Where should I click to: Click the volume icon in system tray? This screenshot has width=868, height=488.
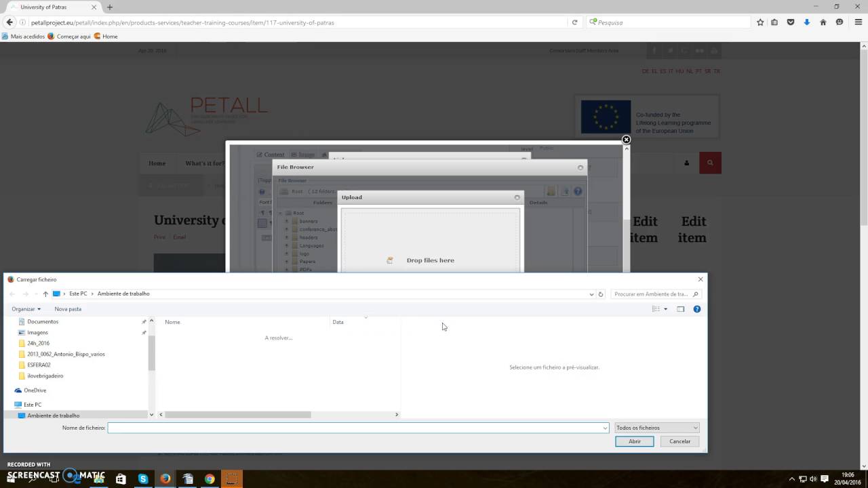(813, 479)
